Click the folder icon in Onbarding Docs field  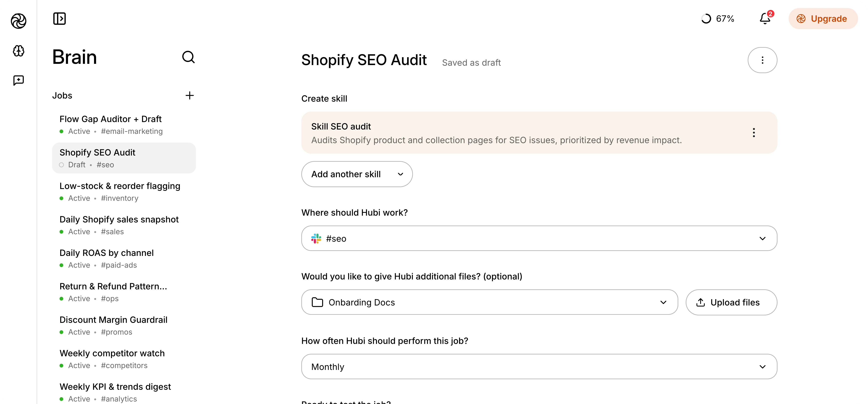[x=317, y=302]
